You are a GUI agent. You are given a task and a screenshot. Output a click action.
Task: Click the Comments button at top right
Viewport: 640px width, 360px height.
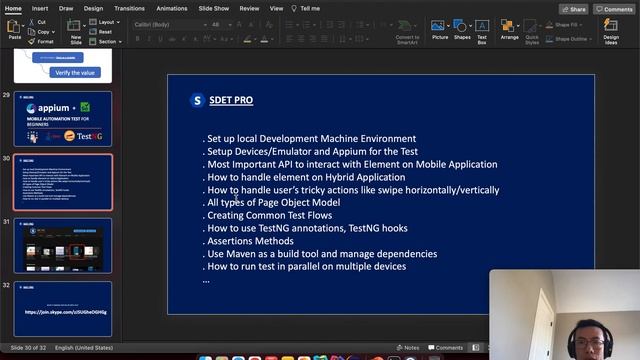click(x=614, y=9)
